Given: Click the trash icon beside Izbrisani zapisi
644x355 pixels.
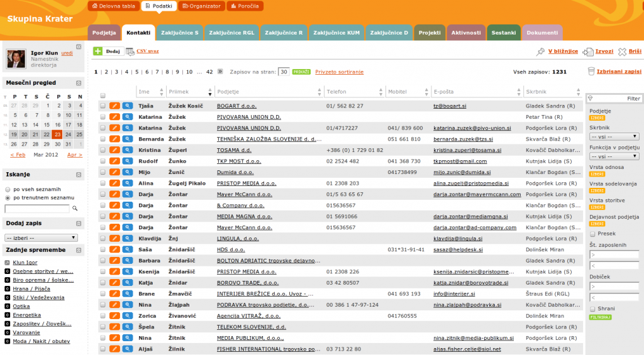Looking at the screenshot, I should pyautogui.click(x=591, y=72).
